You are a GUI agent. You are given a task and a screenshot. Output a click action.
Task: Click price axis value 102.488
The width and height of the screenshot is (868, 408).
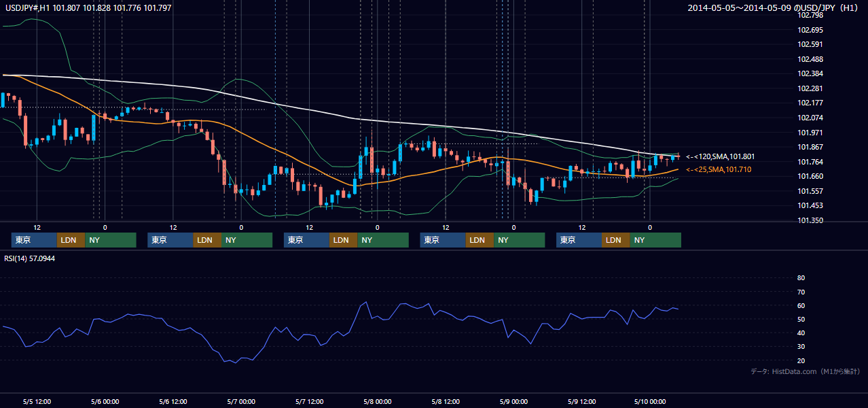click(811, 59)
